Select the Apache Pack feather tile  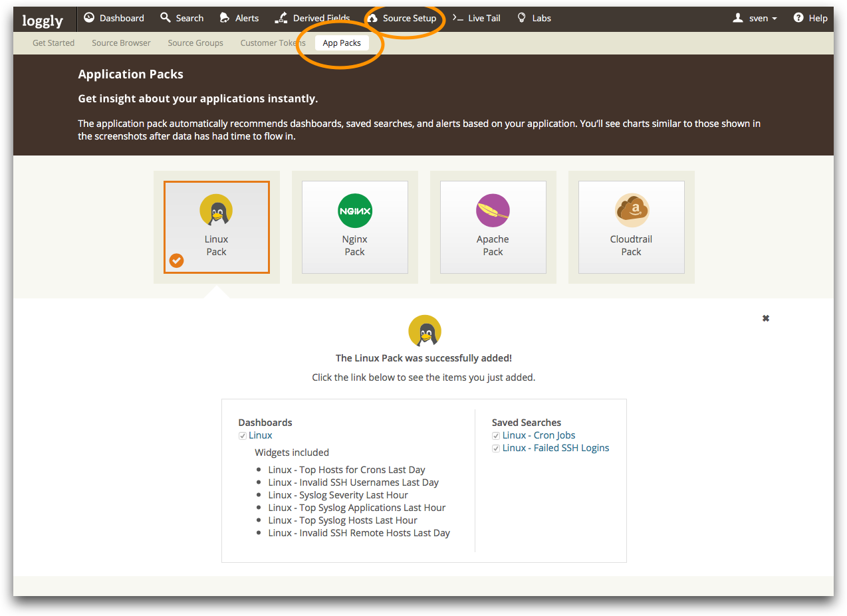(493, 227)
